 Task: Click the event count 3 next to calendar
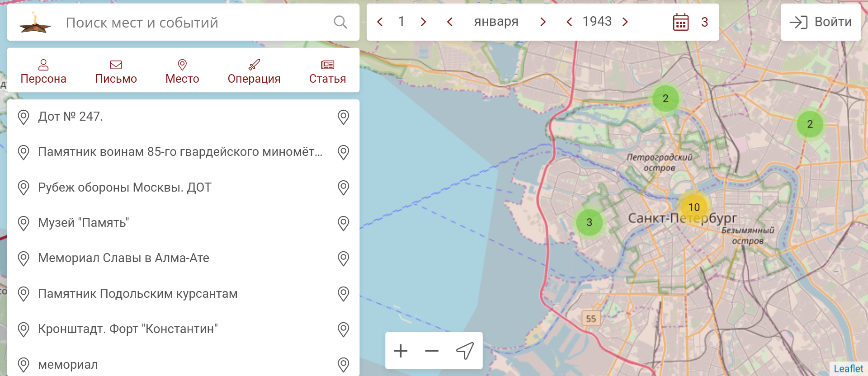point(704,22)
